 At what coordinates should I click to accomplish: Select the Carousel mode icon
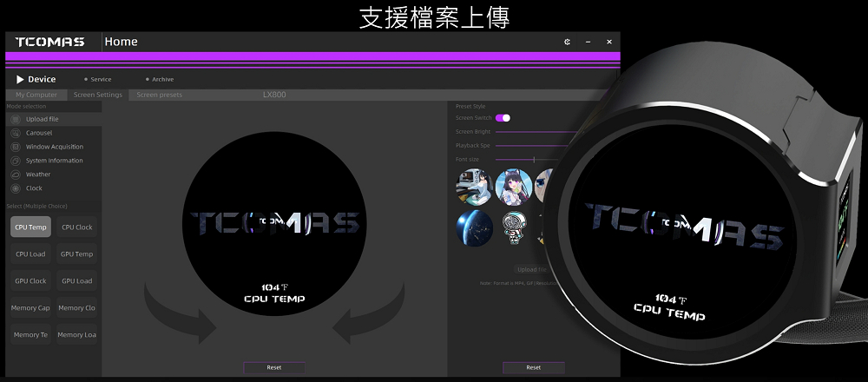[x=16, y=133]
